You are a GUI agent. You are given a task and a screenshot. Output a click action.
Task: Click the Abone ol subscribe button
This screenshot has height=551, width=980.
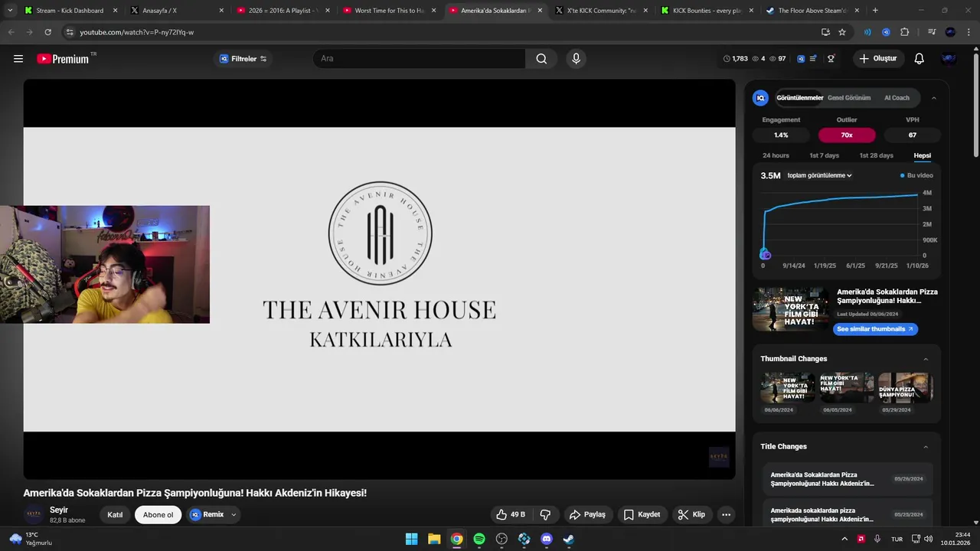(158, 514)
